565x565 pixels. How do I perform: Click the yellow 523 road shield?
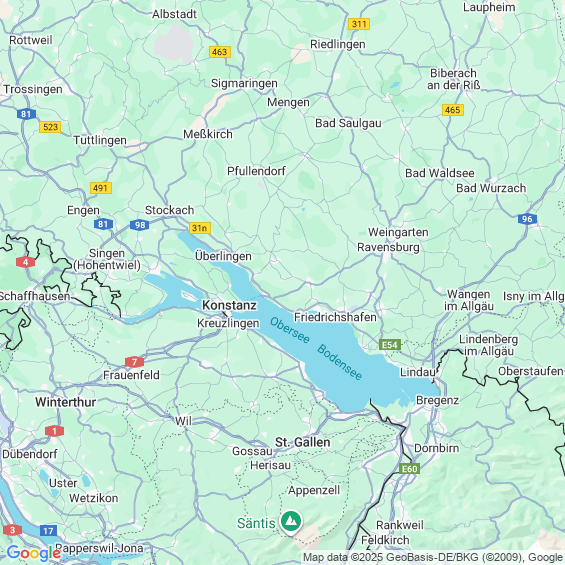(x=50, y=127)
